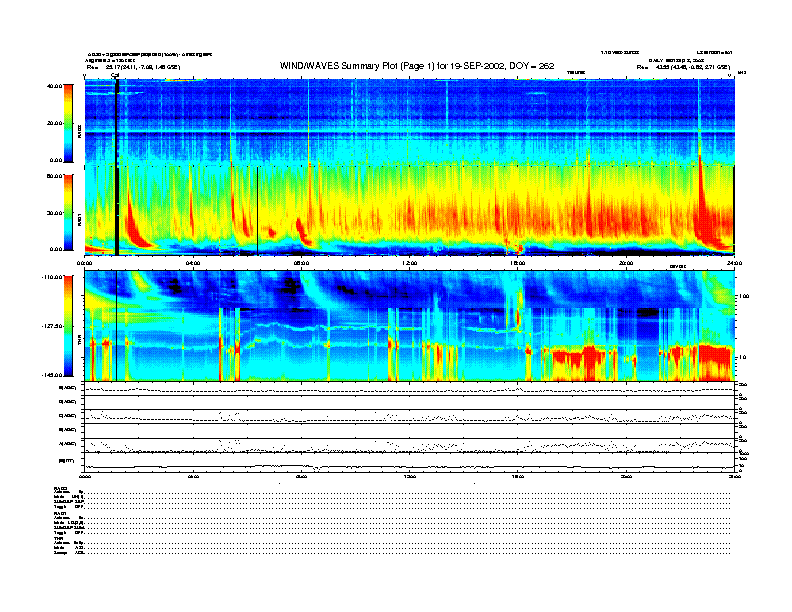This screenshot has width=792, height=612.
Task: Select the 20.00 label on RAD2 scale
Action: tap(54, 123)
